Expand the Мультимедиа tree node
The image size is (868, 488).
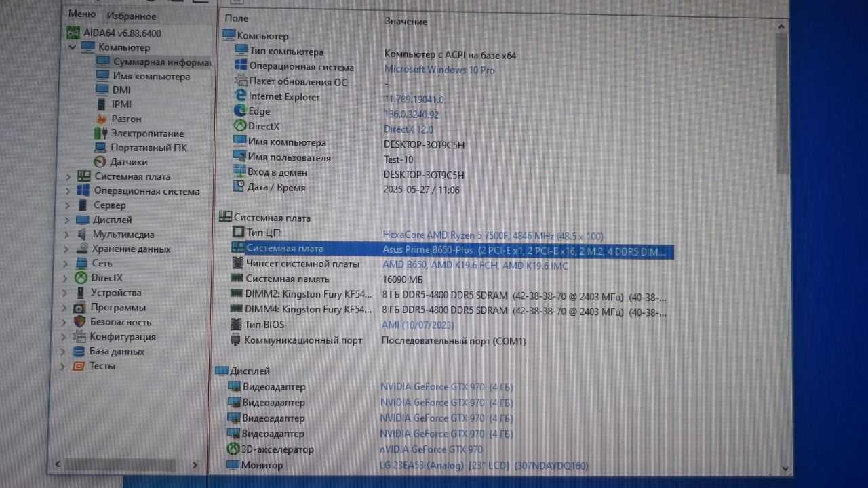66,235
